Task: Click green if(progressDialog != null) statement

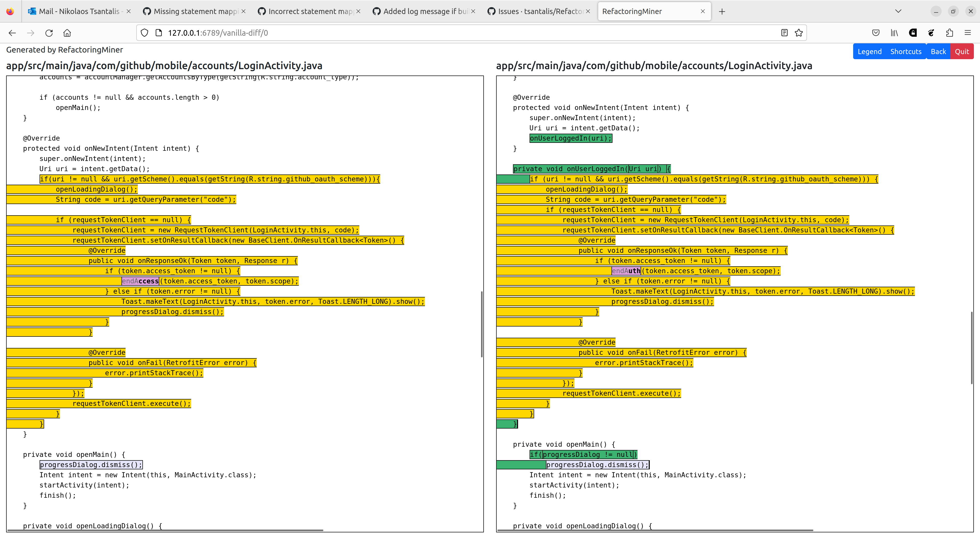Action: [583, 454]
